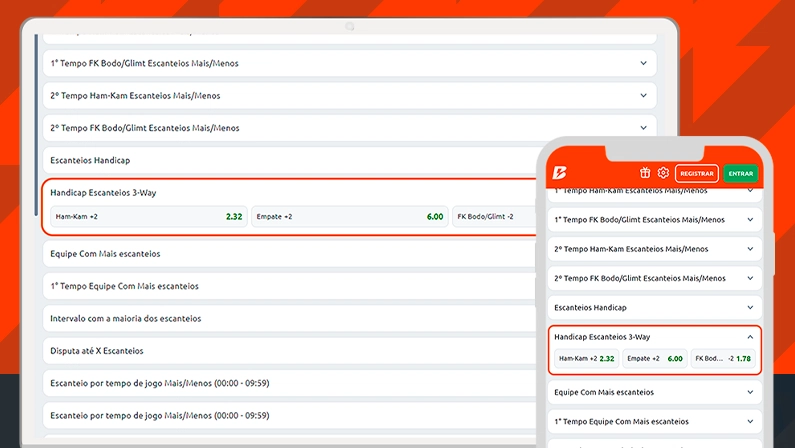Expand phone 'Escanteios Handicap' chevron
Viewport: 795px width, 448px height.
tap(750, 308)
